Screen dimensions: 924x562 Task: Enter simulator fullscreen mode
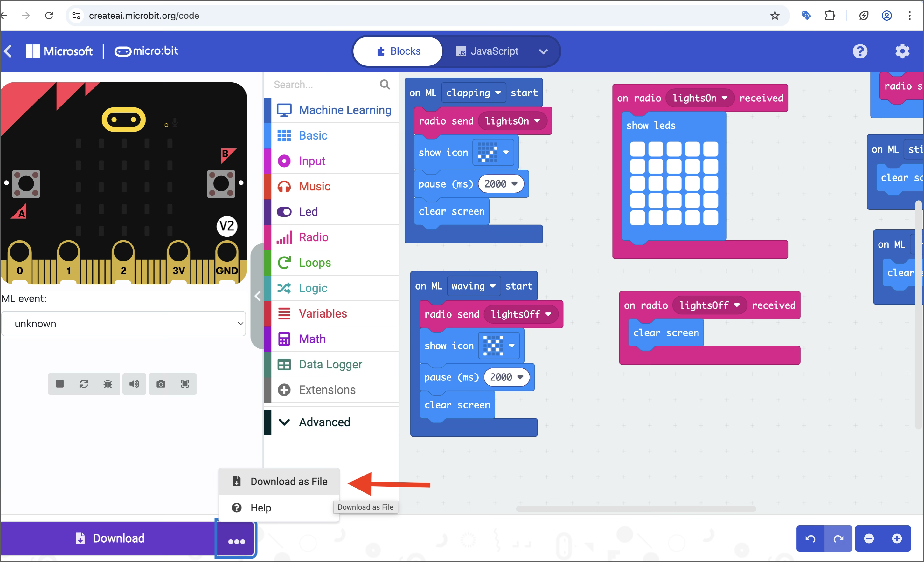tap(184, 384)
